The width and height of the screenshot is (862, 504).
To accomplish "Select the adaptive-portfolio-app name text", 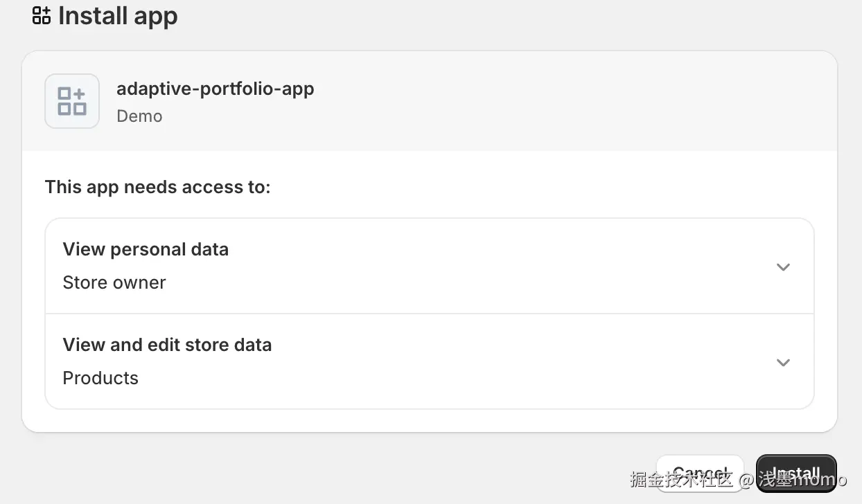I will coord(215,89).
